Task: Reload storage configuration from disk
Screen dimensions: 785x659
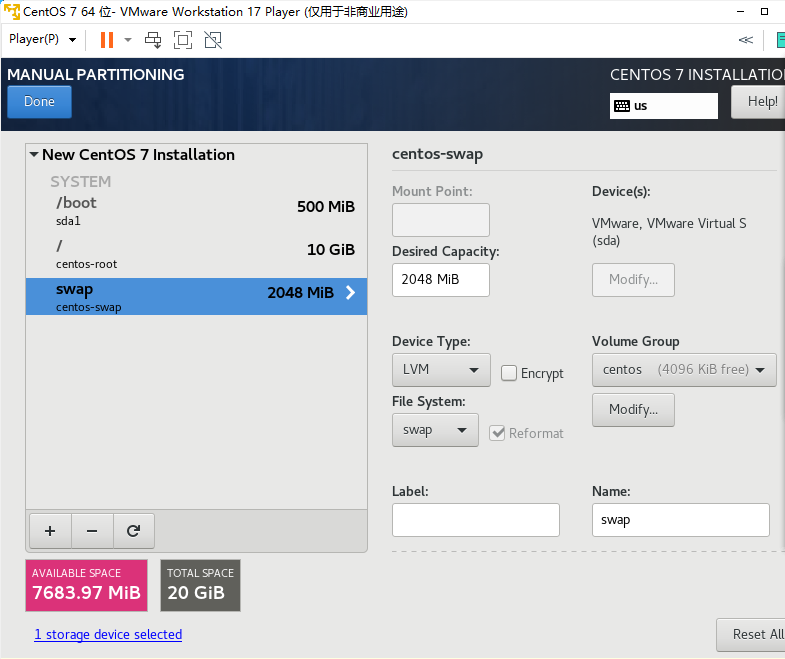Action: (133, 532)
